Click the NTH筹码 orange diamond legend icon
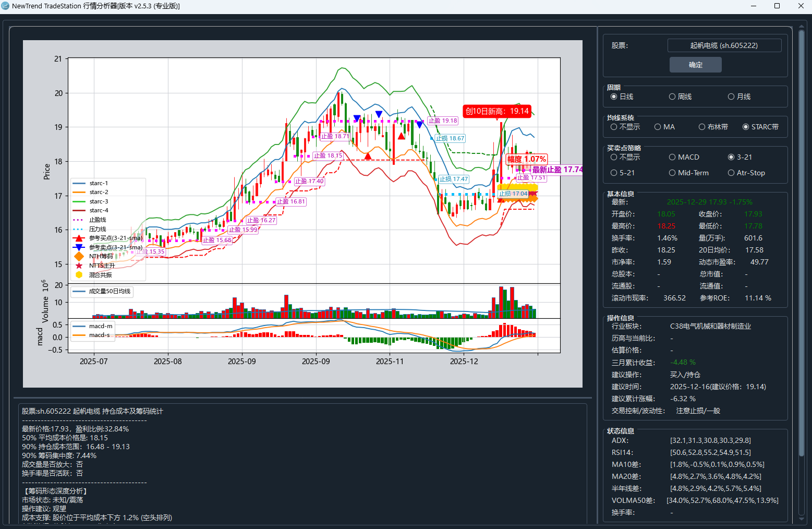This screenshot has width=812, height=529. click(x=79, y=256)
